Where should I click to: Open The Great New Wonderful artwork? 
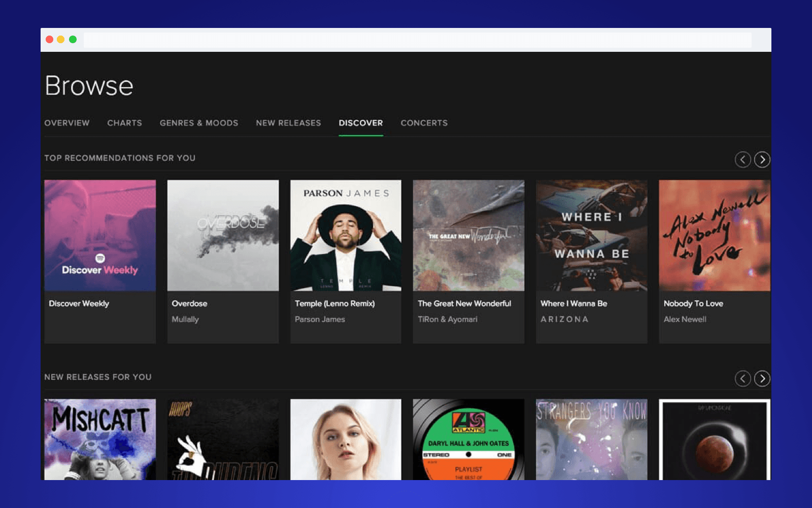[468, 235]
